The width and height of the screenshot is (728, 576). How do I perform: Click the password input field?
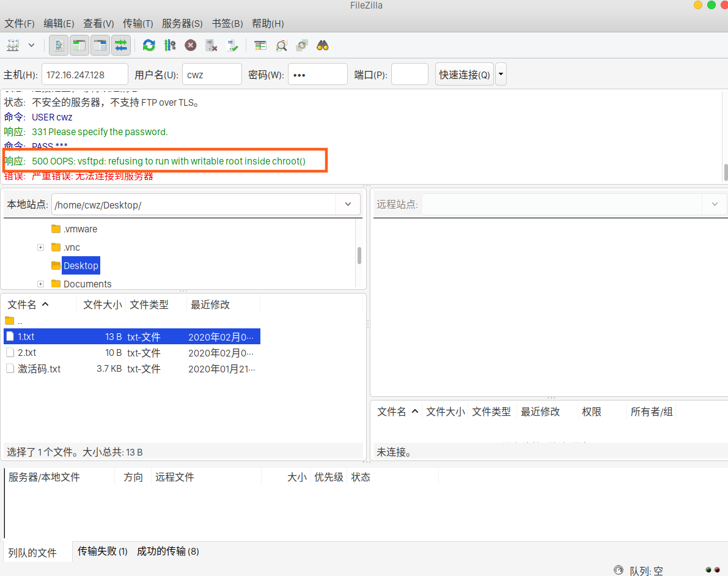coord(318,75)
